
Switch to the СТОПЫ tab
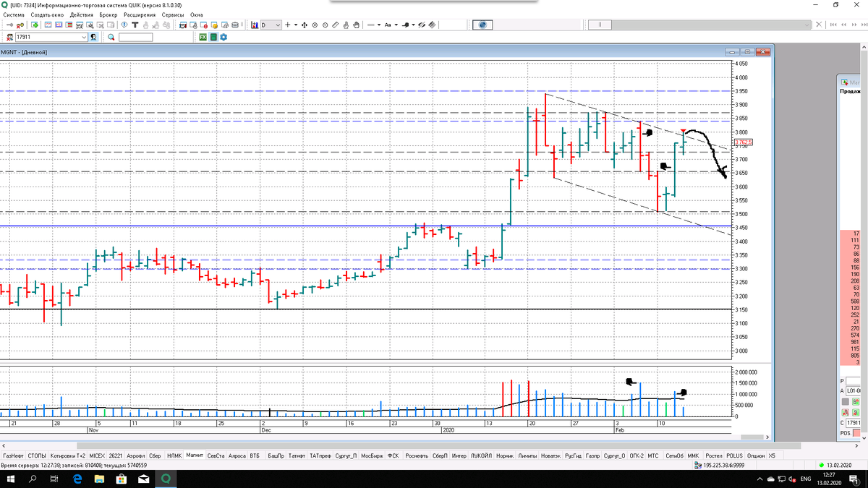click(37, 456)
